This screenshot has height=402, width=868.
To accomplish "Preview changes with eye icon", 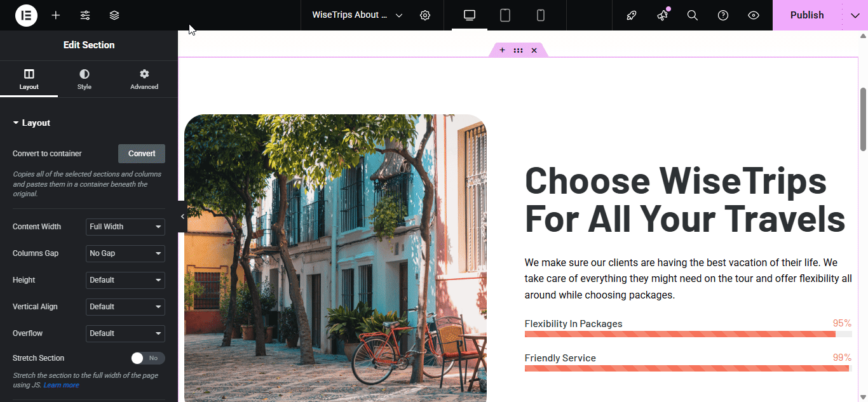I will click(754, 15).
